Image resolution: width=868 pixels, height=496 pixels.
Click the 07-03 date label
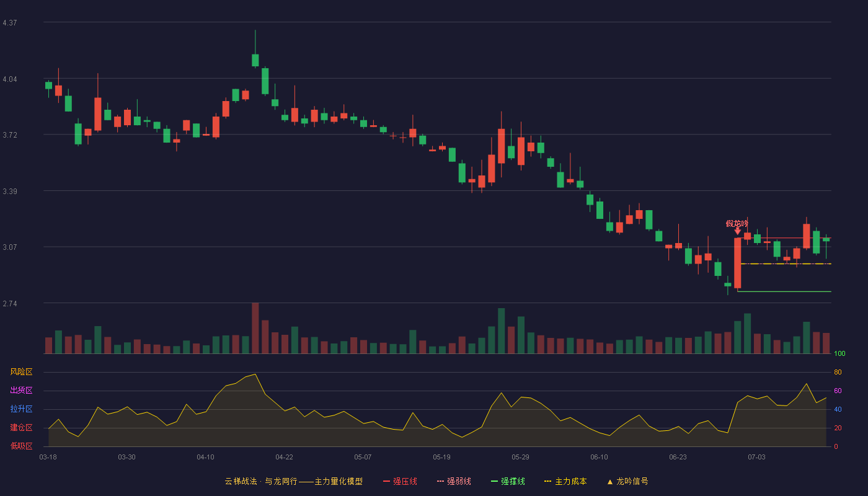click(x=756, y=457)
